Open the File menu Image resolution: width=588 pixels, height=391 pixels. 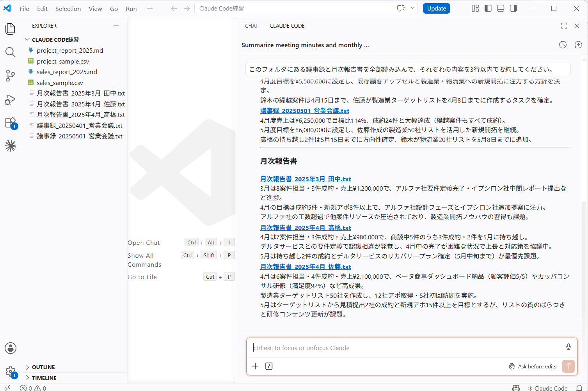[25, 9]
